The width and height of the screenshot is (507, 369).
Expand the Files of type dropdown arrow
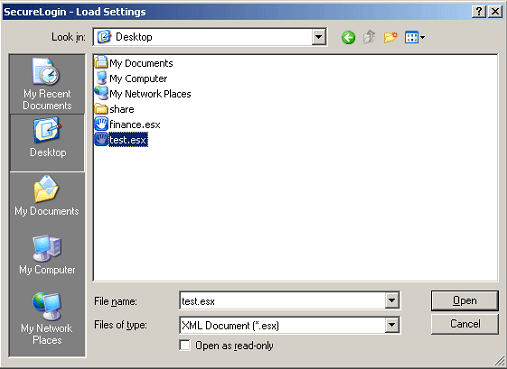tap(392, 325)
